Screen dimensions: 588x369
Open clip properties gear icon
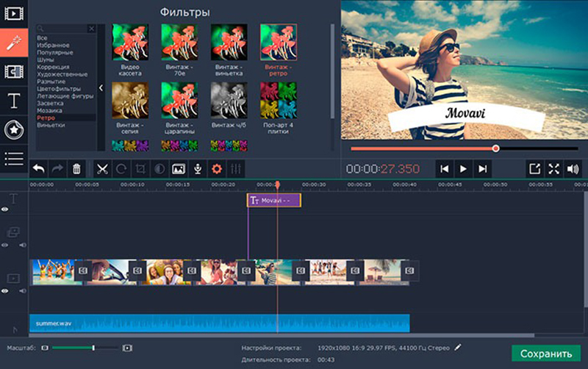(x=217, y=169)
